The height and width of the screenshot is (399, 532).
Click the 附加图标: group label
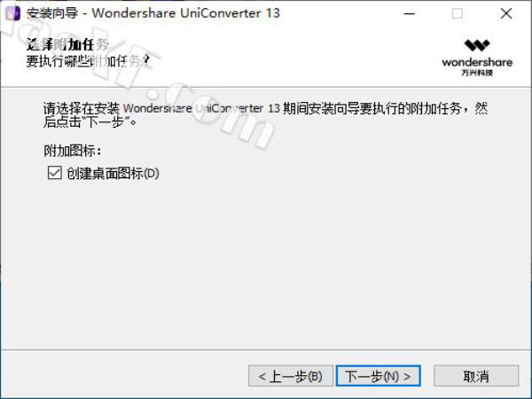(x=73, y=151)
